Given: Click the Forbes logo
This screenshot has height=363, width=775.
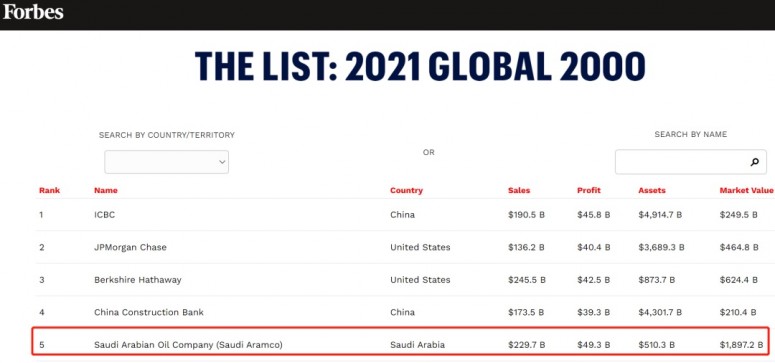Looking at the screenshot, I should [33, 11].
